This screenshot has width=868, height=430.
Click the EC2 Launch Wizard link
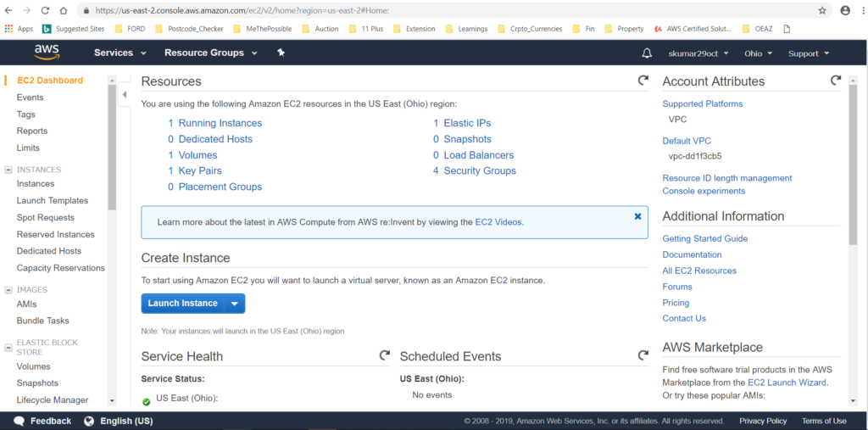click(x=787, y=383)
